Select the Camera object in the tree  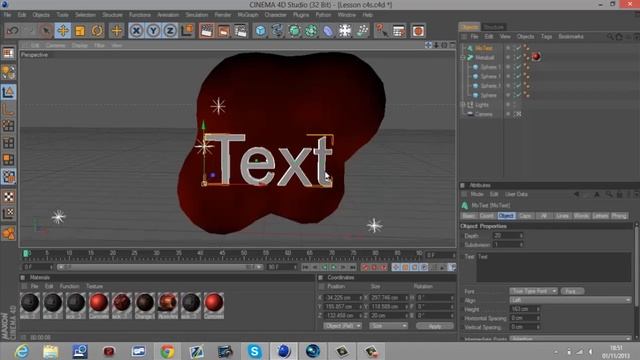[483, 114]
